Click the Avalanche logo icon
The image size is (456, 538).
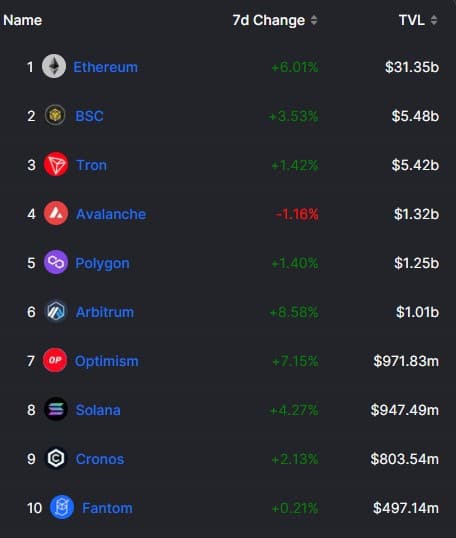(x=56, y=213)
